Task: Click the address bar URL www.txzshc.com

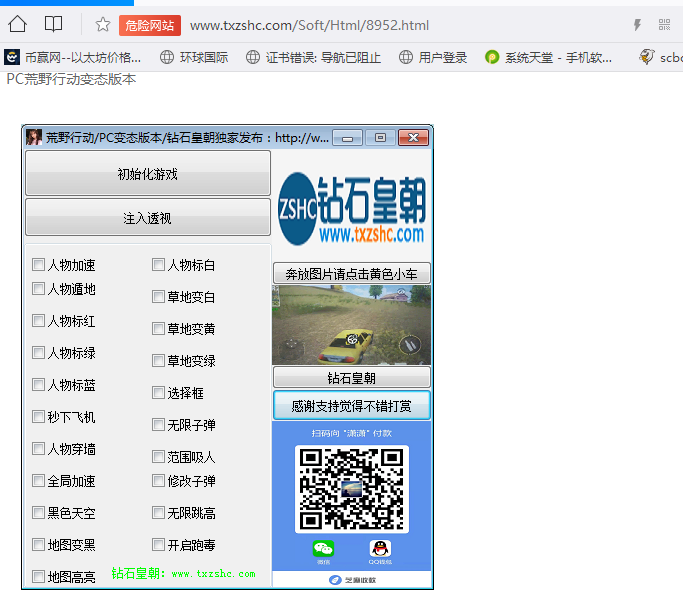Action: click(309, 25)
